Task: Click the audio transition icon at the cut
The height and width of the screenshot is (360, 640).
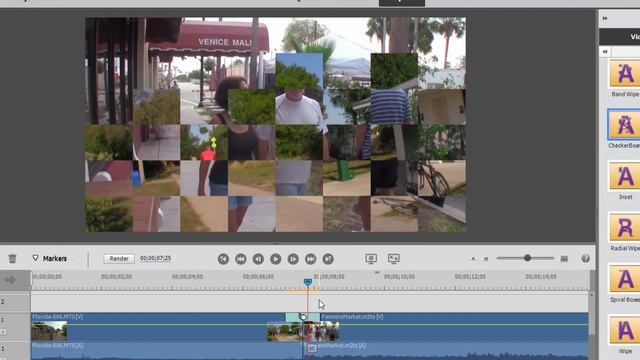Action: coord(312,348)
